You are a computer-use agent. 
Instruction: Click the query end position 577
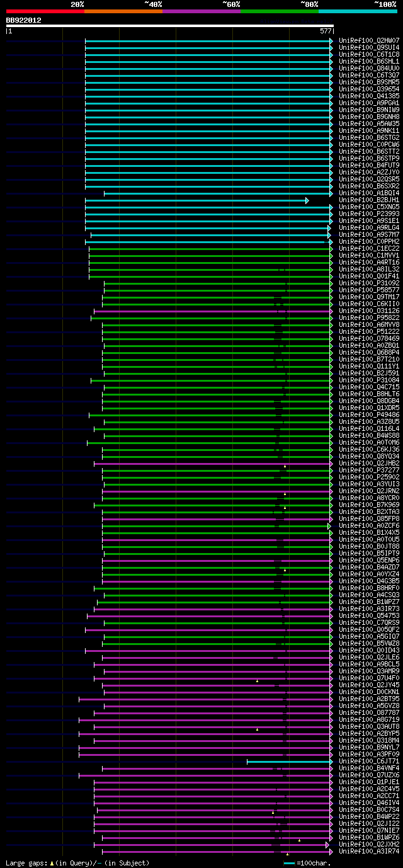tap(326, 31)
